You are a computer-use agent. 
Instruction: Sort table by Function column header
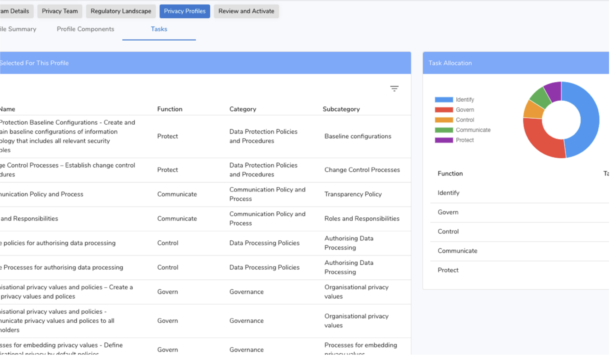pos(170,109)
